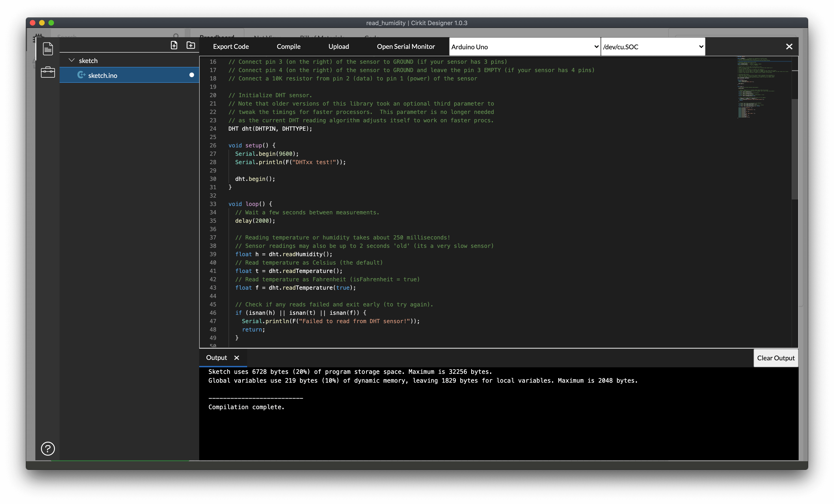Click Export Code in the toolbar
Viewport: 834px width, 504px height.
click(x=231, y=47)
